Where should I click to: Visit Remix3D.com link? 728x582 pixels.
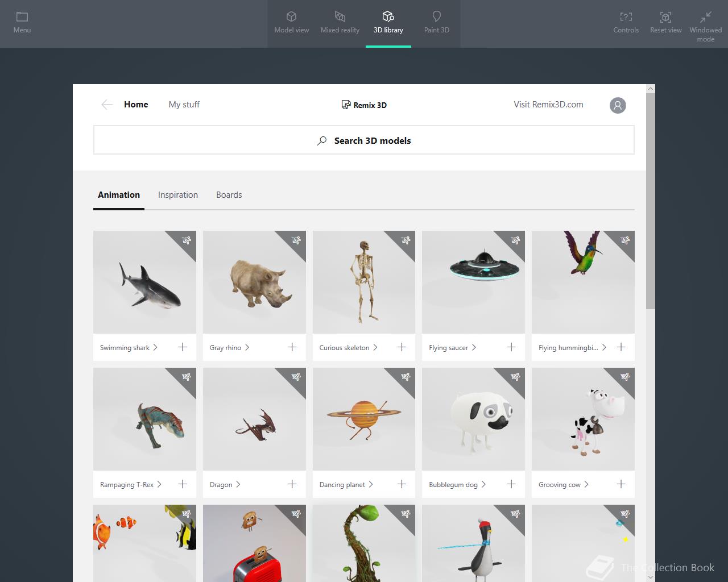pos(548,105)
